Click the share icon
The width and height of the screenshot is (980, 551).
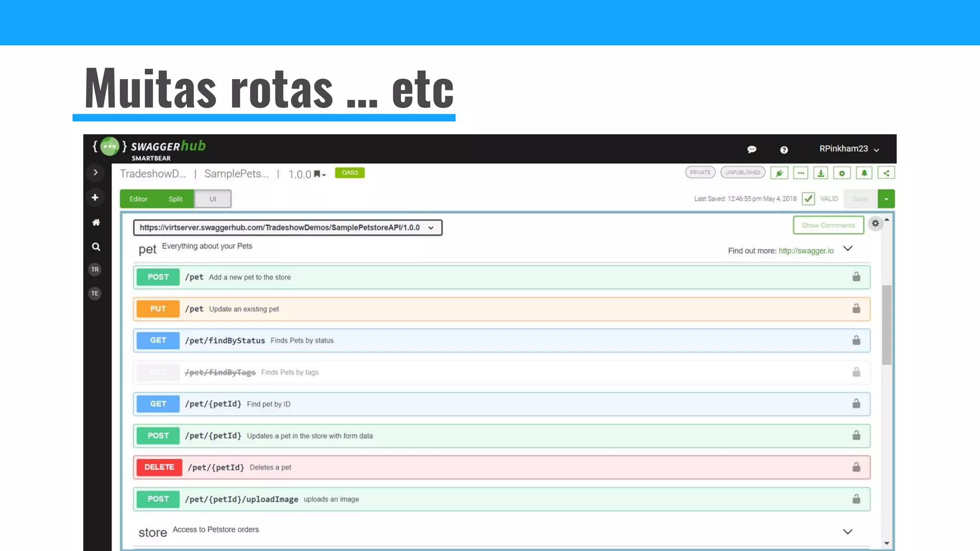coord(886,173)
